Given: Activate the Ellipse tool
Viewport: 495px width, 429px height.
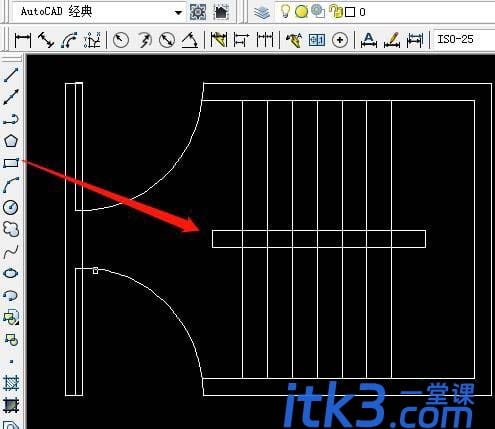Looking at the screenshot, I should [x=11, y=273].
